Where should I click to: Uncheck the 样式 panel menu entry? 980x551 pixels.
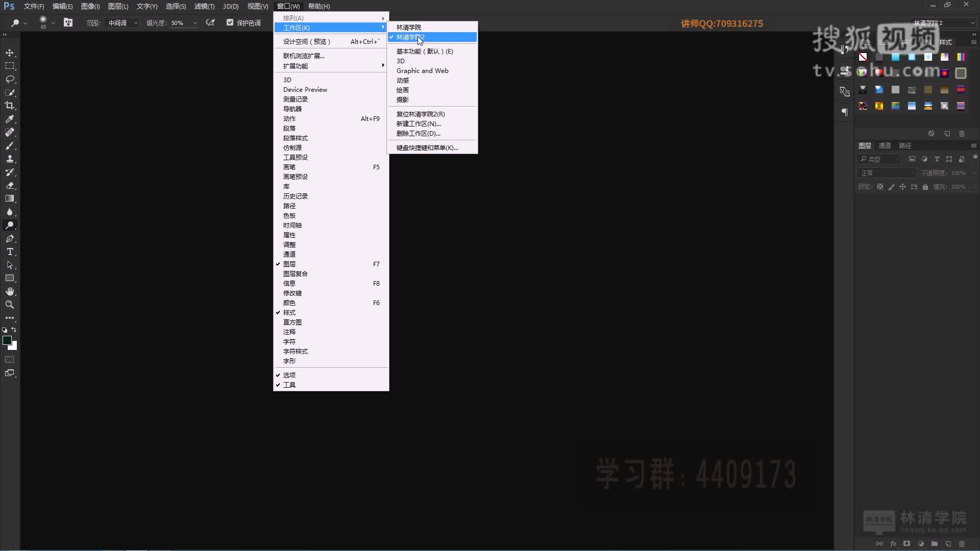289,312
